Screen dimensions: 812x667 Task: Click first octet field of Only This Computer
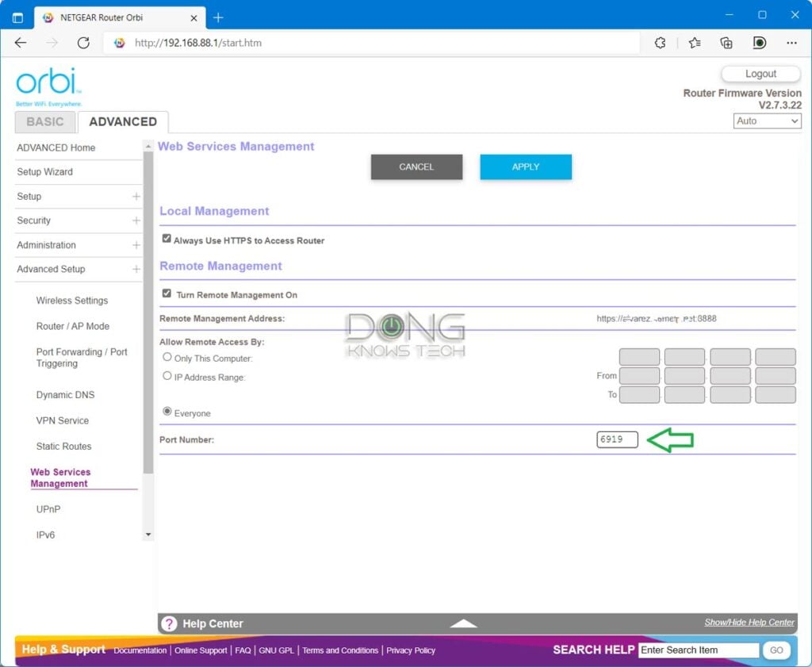tap(640, 357)
